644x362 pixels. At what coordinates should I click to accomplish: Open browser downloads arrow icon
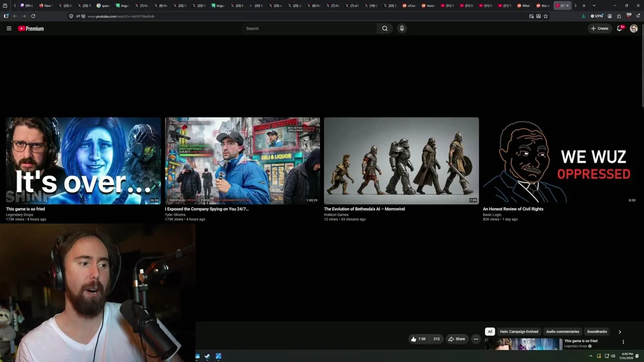point(583,16)
